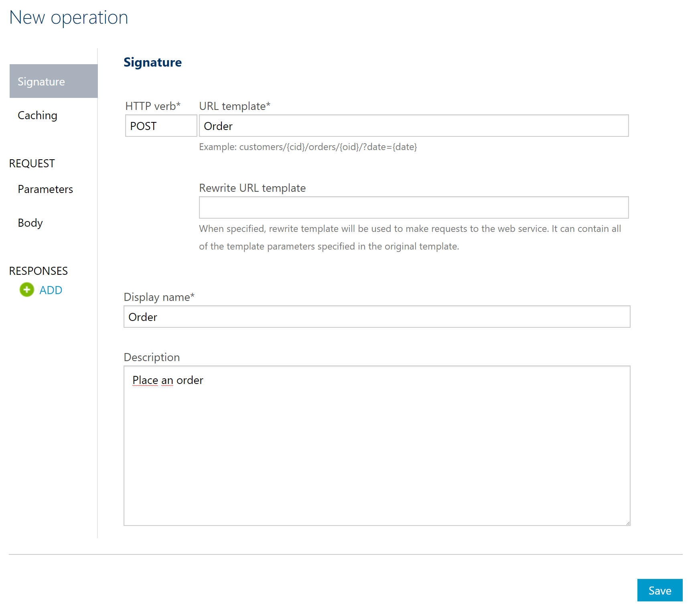Select the Signature tab in the sidebar
700x607 pixels.
pyautogui.click(x=41, y=81)
